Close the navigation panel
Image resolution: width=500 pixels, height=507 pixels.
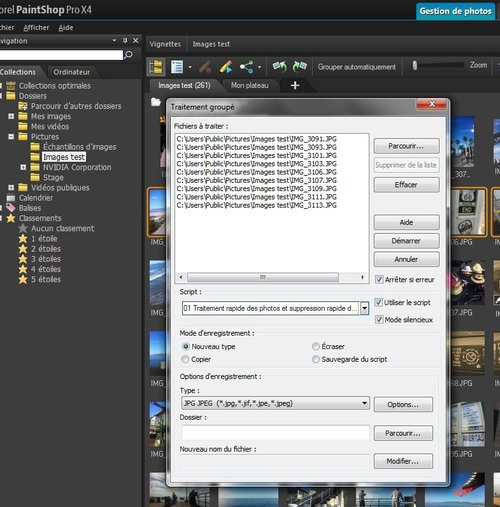136,40
